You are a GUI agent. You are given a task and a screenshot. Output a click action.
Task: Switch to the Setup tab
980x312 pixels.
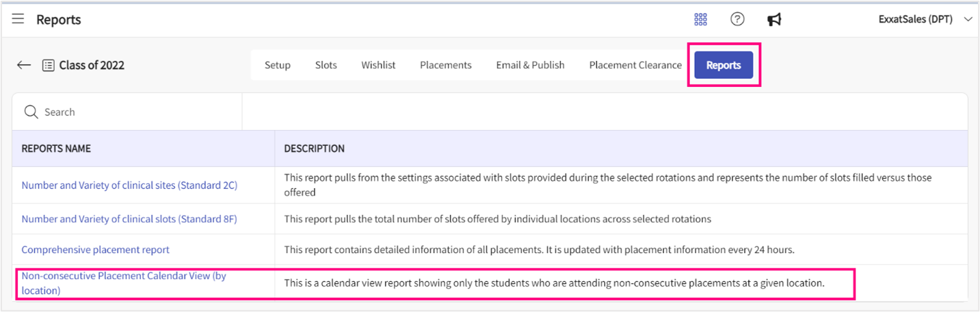[x=278, y=65]
